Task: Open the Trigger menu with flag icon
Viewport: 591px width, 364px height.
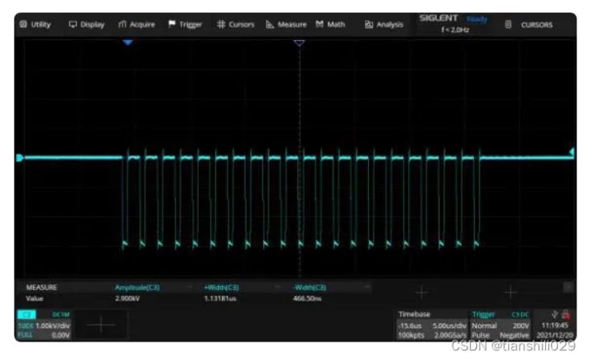Action: (x=185, y=25)
